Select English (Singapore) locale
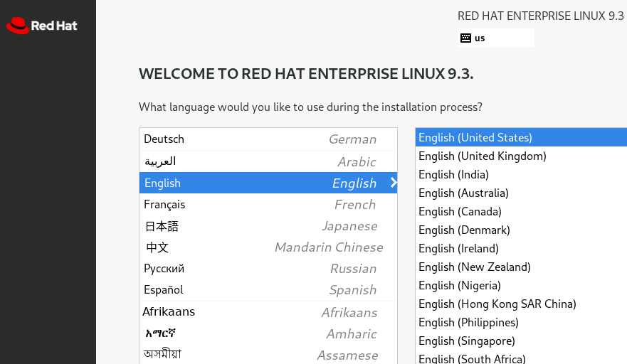Screen dimensions: 627x364 pyautogui.click(x=520, y=341)
